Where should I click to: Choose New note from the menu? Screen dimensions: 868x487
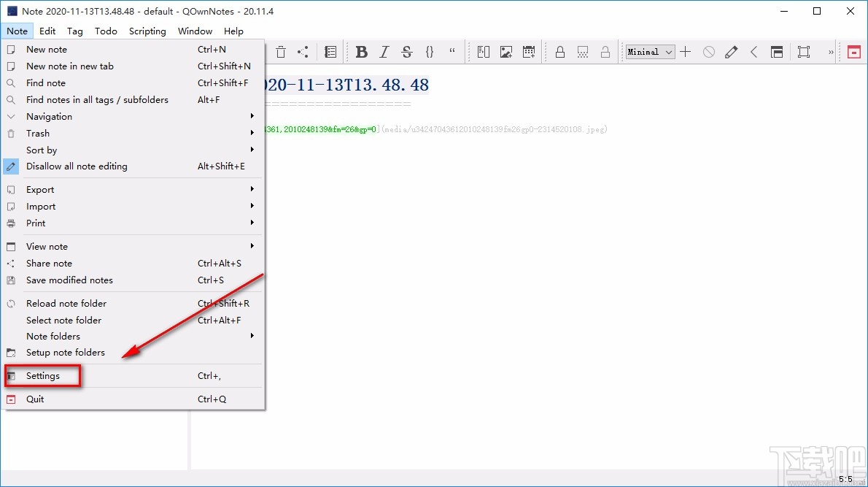click(133, 50)
